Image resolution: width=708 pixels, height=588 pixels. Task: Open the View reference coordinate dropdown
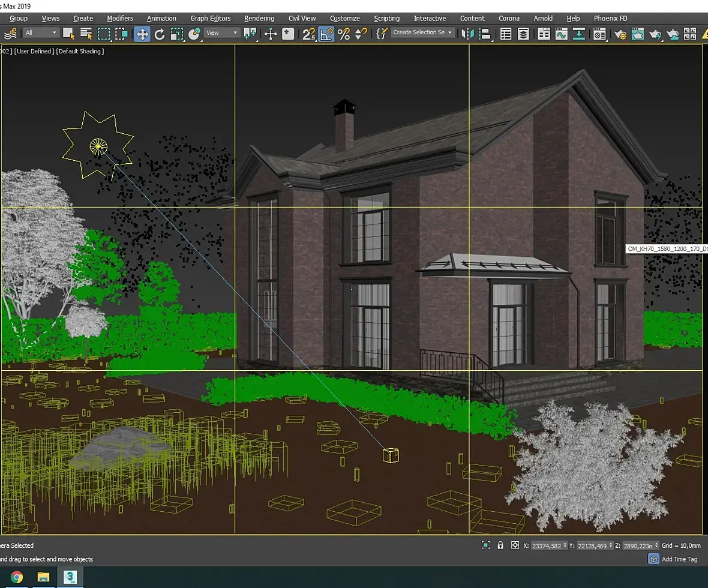pos(221,32)
